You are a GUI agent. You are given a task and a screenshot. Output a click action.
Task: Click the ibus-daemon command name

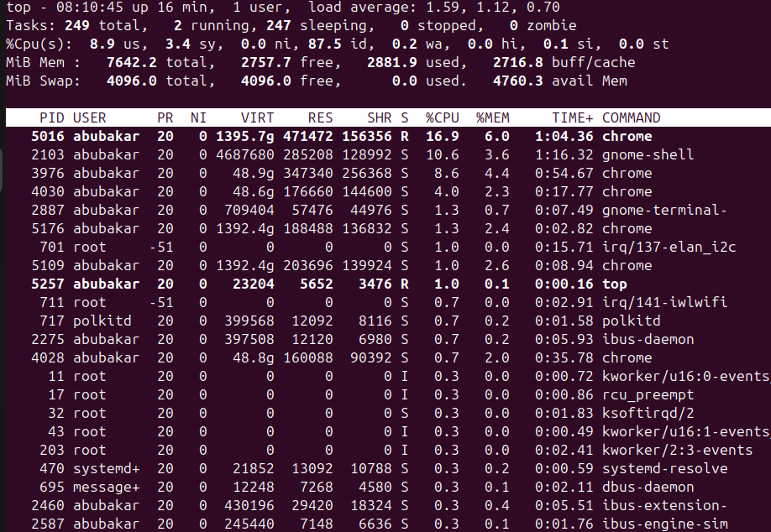click(x=648, y=340)
